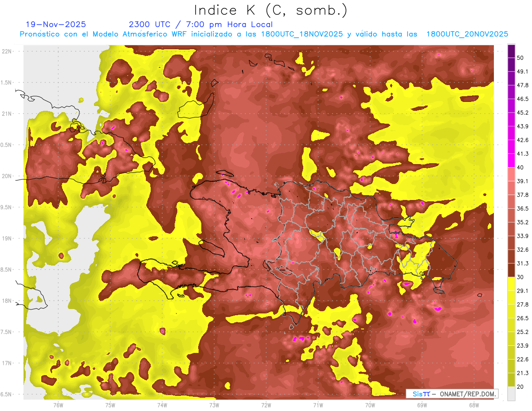The image size is (532, 411).
Task: Click the legend value "23.9"
Action: [523, 346]
